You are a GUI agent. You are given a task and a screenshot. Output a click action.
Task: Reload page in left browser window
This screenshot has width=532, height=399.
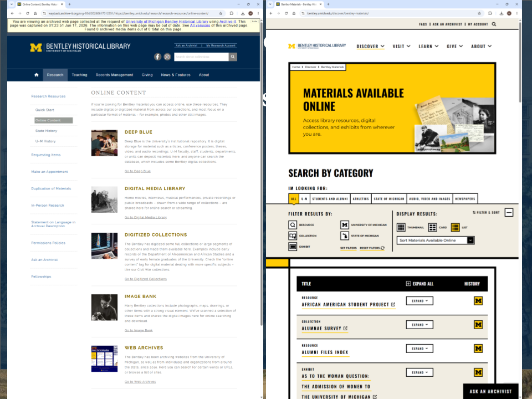[28, 13]
